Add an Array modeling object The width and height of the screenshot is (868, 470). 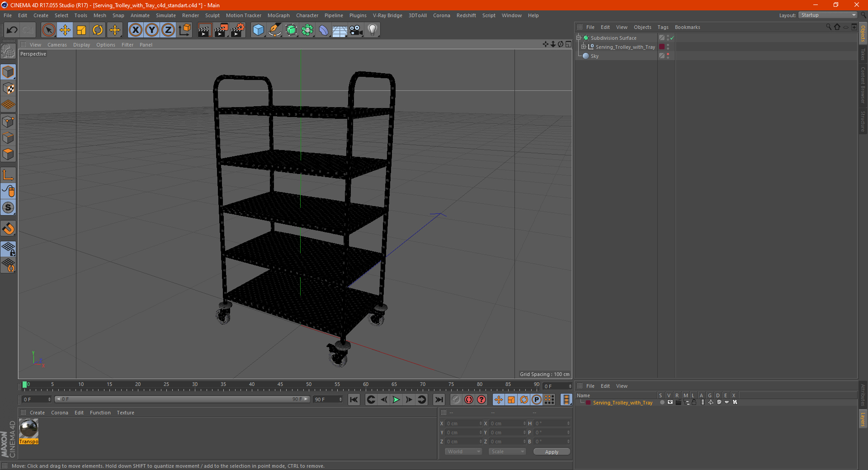pos(307,30)
